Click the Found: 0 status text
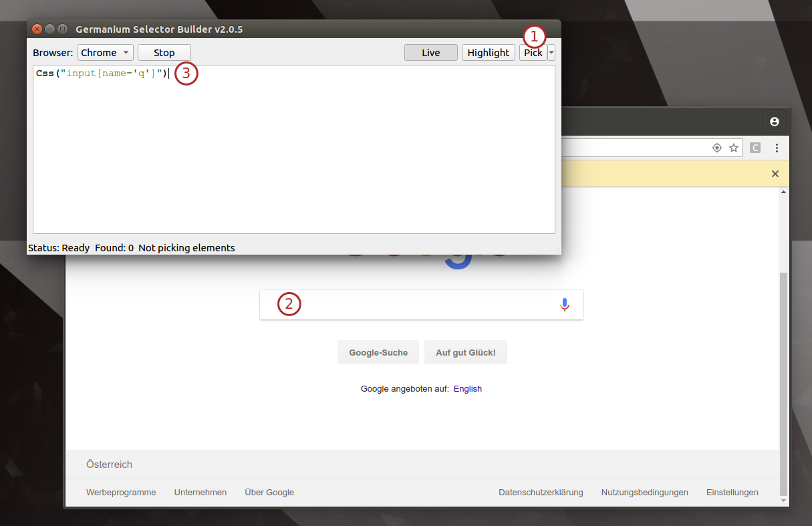The image size is (812, 526). tap(114, 248)
